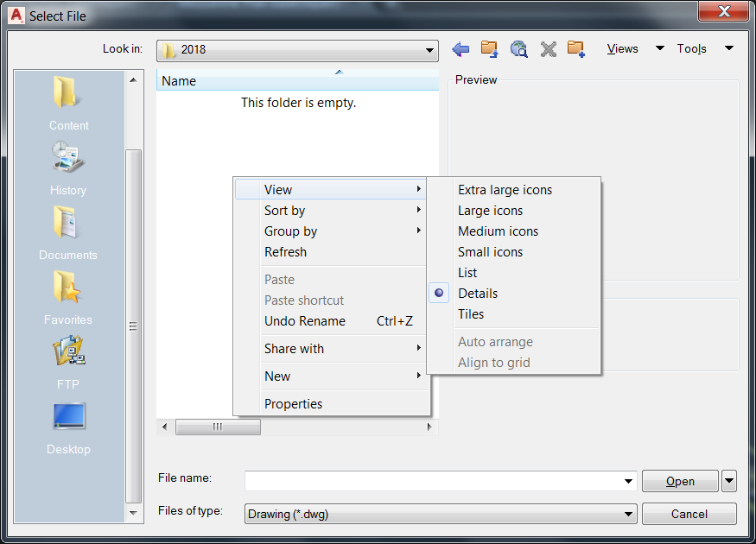
Task: Click the Cancel button
Action: [689, 513]
